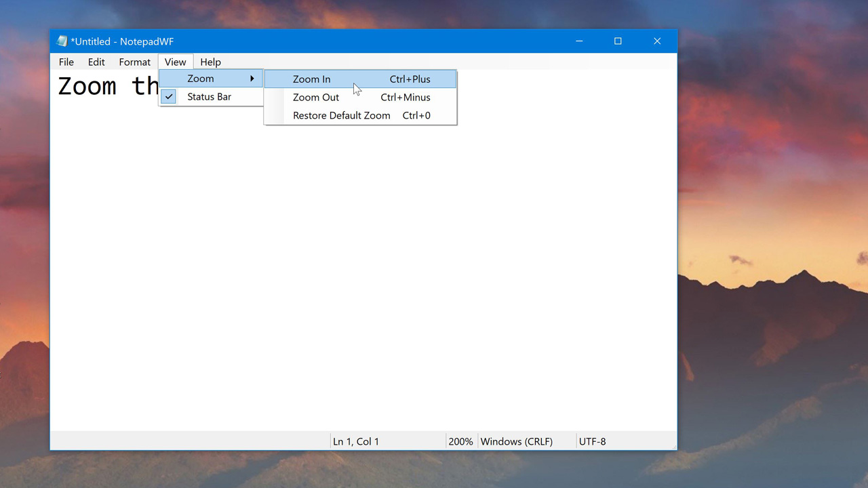The image size is (868, 488).
Task: Click the Windows (CRLF) line ending indicator
Action: pyautogui.click(x=516, y=441)
